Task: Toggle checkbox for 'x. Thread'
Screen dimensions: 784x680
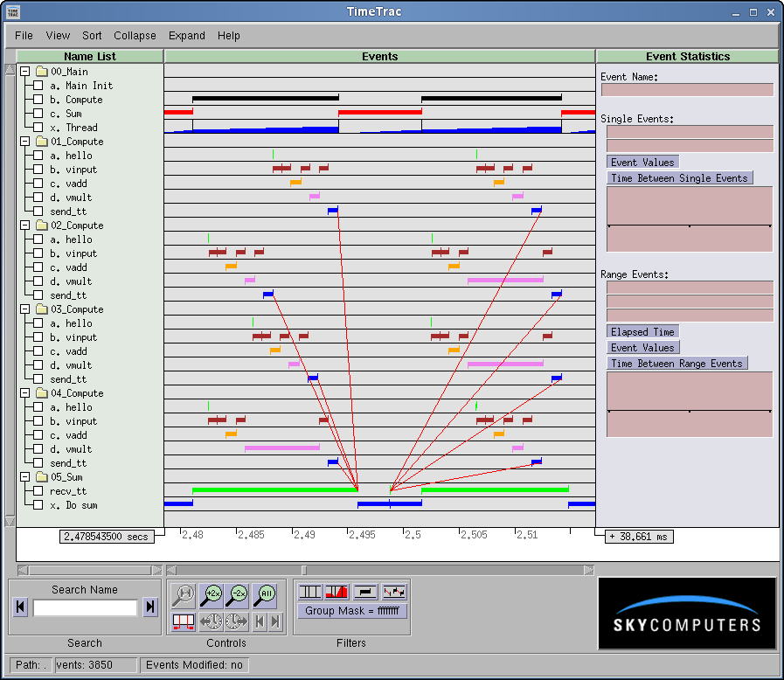Action: click(38, 128)
